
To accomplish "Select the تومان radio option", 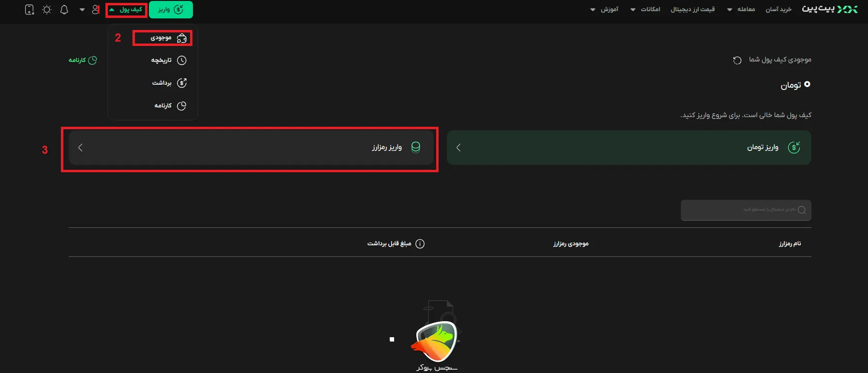I will pyautogui.click(x=807, y=85).
